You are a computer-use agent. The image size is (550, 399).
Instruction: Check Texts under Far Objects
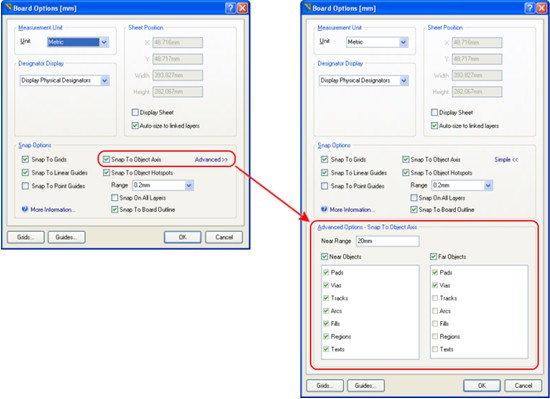[435, 349]
